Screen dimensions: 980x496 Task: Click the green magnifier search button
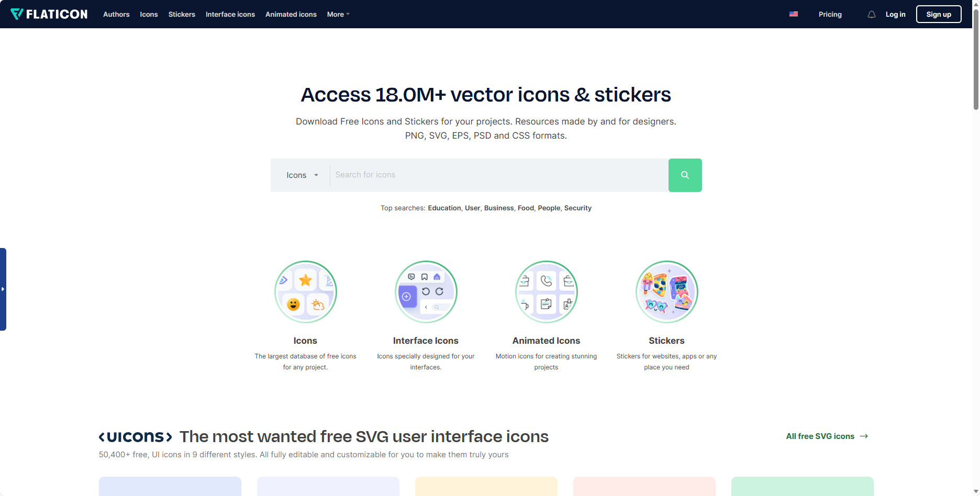685,175
